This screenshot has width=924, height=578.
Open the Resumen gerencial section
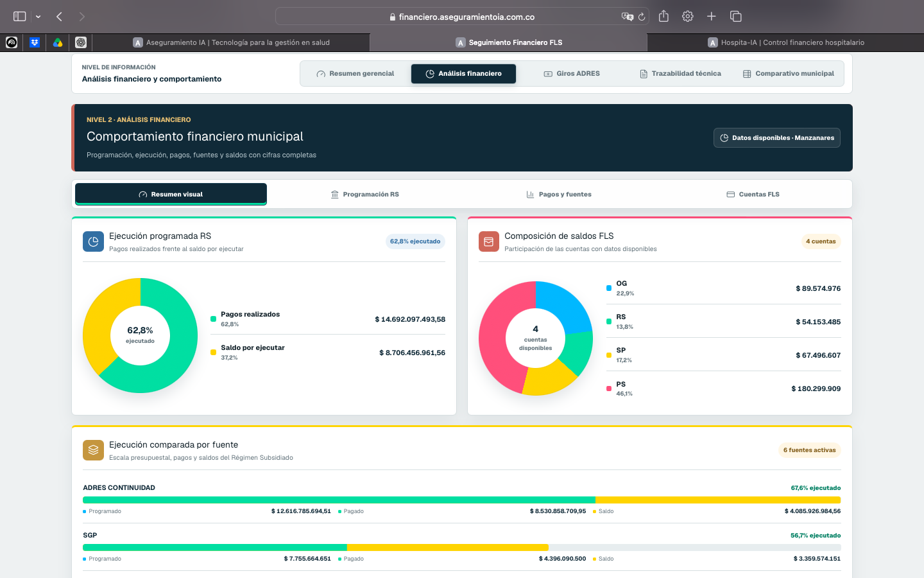click(x=355, y=74)
